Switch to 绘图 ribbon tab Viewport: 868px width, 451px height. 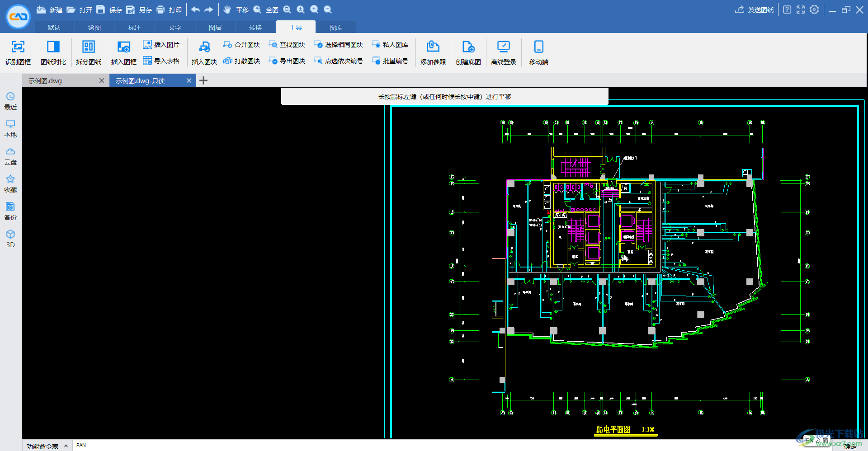tap(94, 27)
